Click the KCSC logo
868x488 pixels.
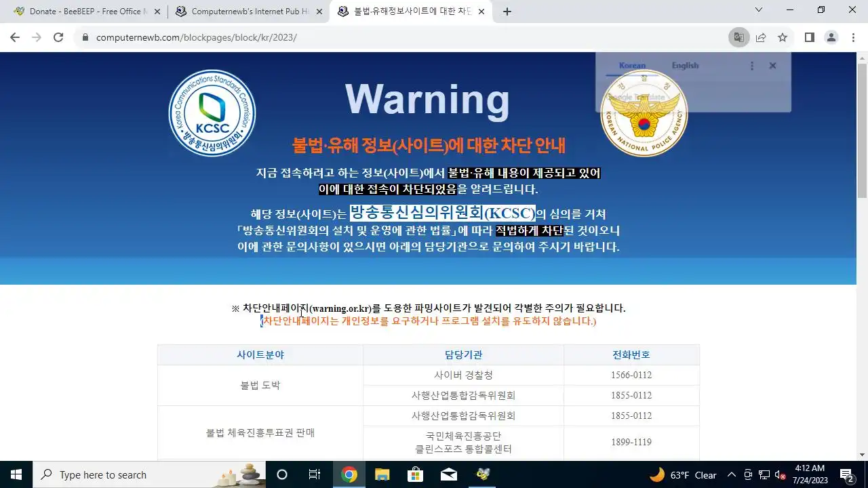point(212,113)
